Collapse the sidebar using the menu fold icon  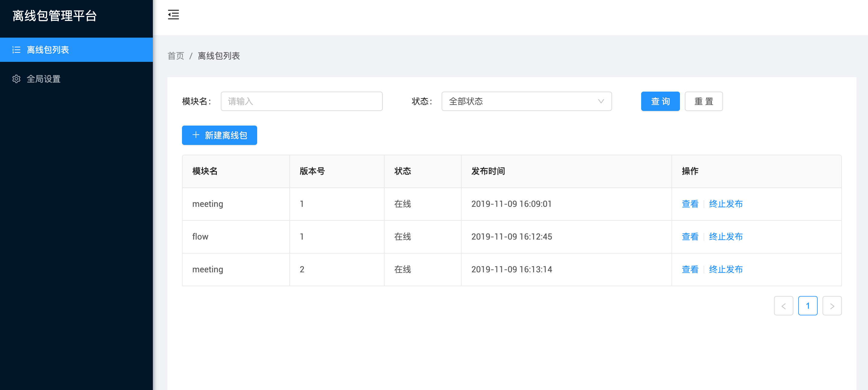pyautogui.click(x=173, y=15)
